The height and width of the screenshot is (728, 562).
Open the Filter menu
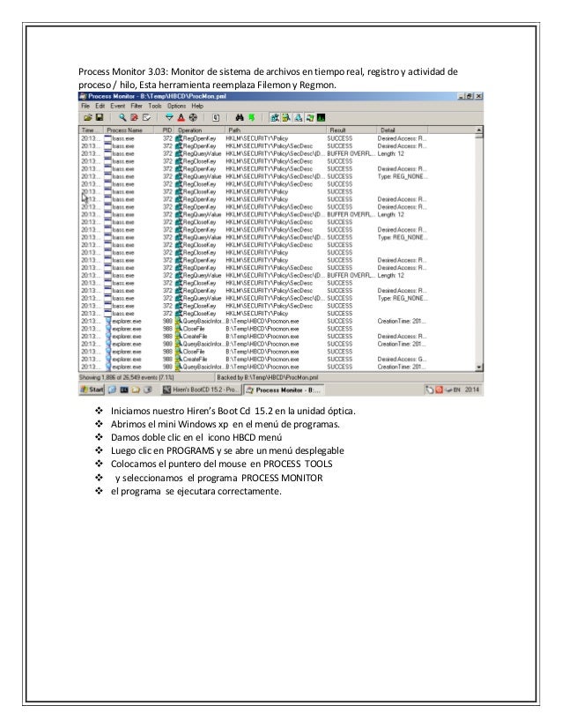pyautogui.click(x=137, y=106)
